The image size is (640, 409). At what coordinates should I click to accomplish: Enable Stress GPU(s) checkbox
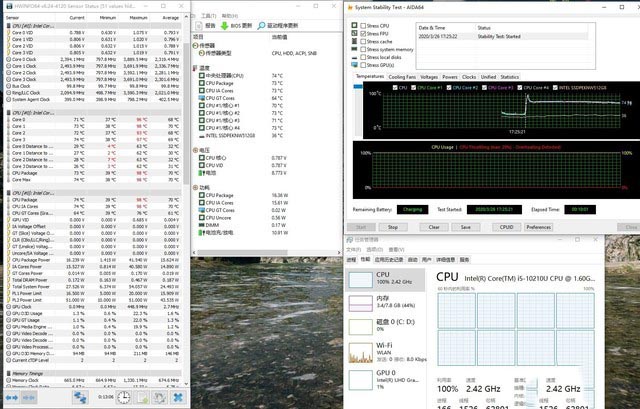363,65
